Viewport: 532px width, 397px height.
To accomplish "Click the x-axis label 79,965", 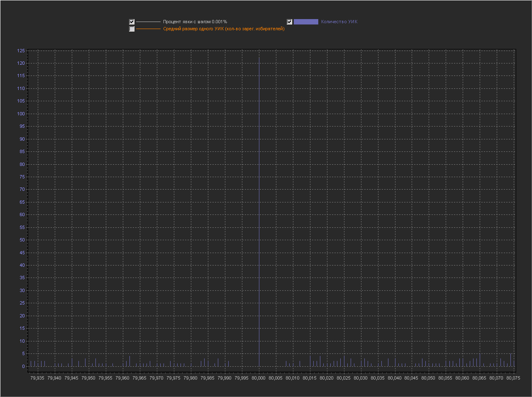I will 139,378.
